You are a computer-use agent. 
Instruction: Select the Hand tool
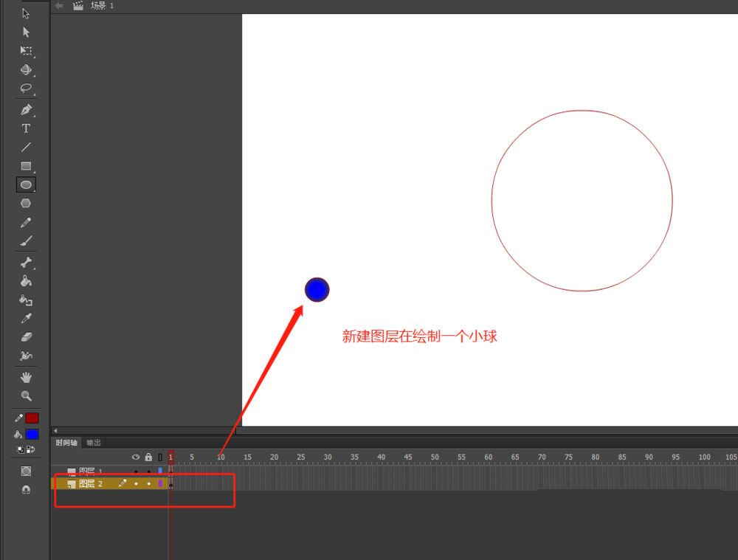[x=26, y=378]
